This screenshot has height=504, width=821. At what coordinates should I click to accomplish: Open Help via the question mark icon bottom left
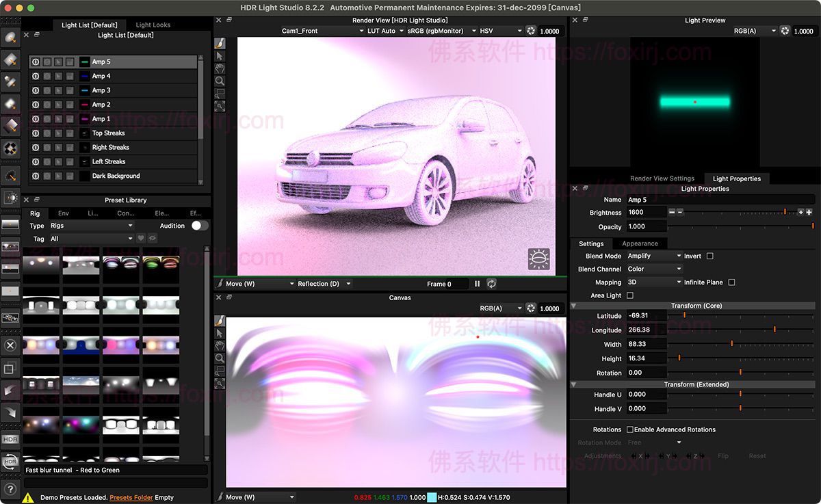point(10,490)
